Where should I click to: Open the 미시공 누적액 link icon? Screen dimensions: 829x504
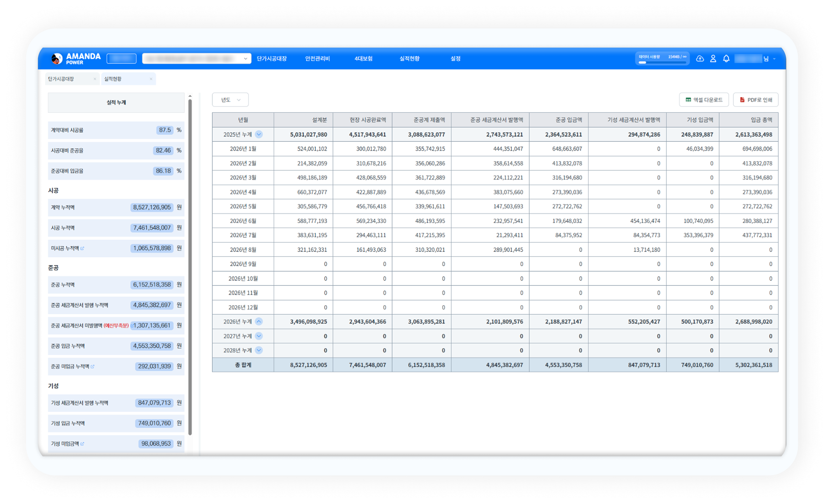[x=82, y=248]
